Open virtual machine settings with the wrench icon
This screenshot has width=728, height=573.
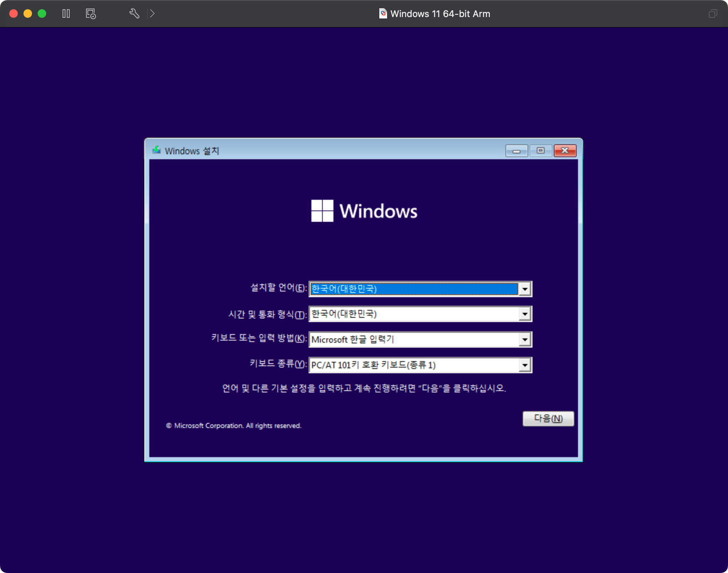coord(134,14)
